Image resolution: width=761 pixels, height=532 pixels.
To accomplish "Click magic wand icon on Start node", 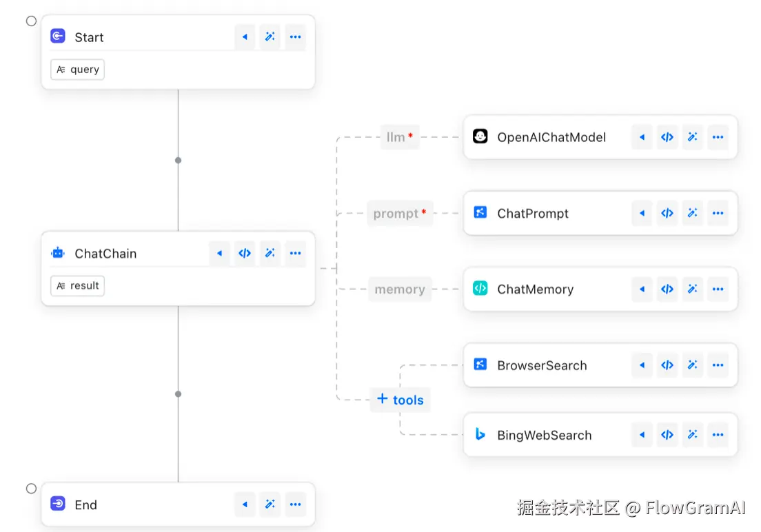I will coord(270,37).
